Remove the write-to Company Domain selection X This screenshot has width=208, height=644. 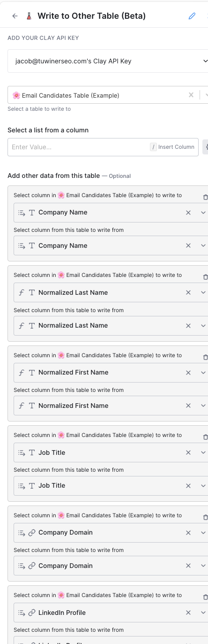pyautogui.click(x=188, y=533)
